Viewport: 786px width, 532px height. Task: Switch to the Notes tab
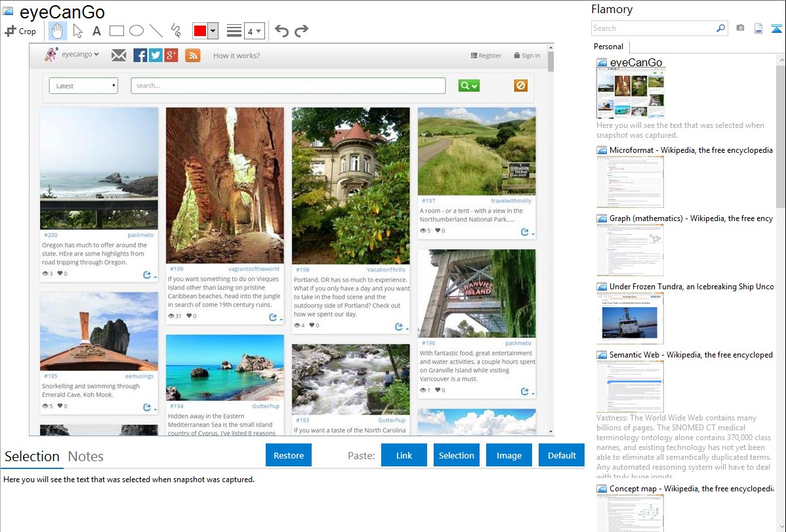click(86, 457)
